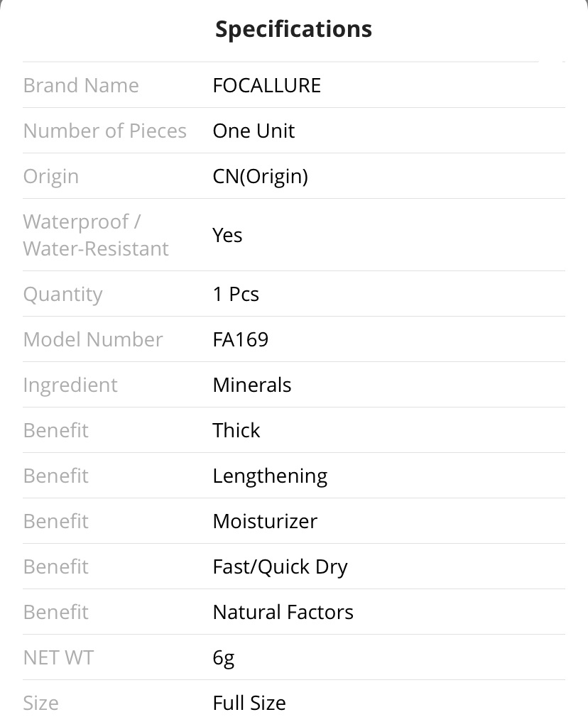Image resolution: width=588 pixels, height=717 pixels.
Task: Tap the Moisturizer benefit value
Action: click(x=265, y=521)
